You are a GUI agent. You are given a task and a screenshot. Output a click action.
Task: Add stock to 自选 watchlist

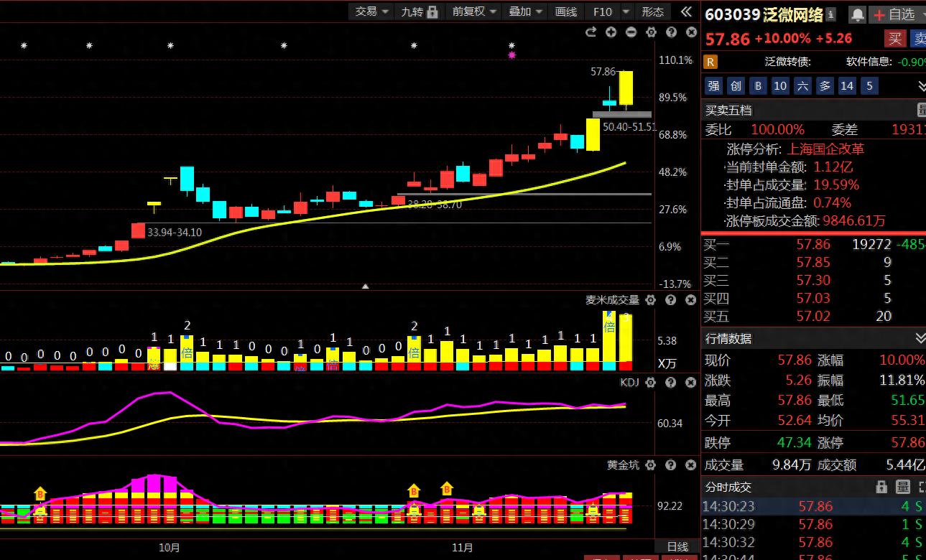point(895,14)
